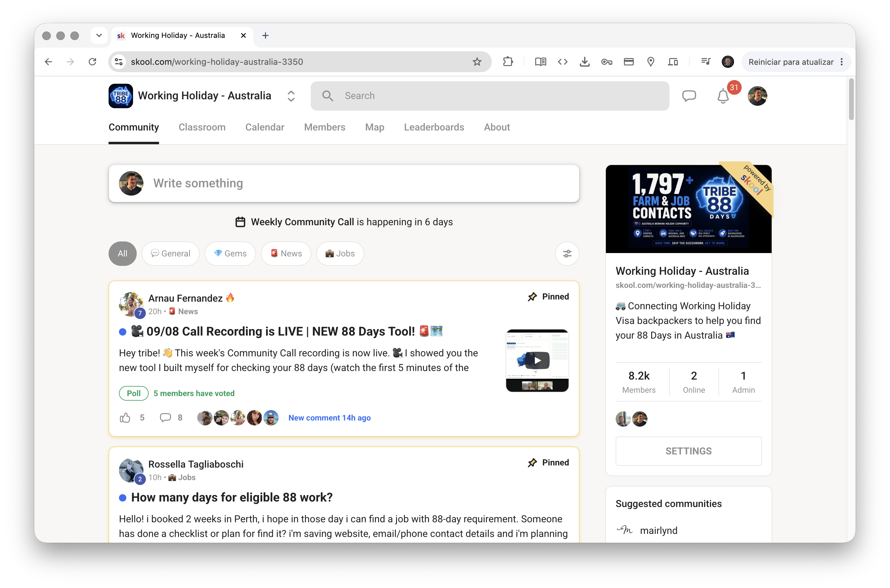Open the About tab
This screenshot has height=588, width=890.
[497, 127]
